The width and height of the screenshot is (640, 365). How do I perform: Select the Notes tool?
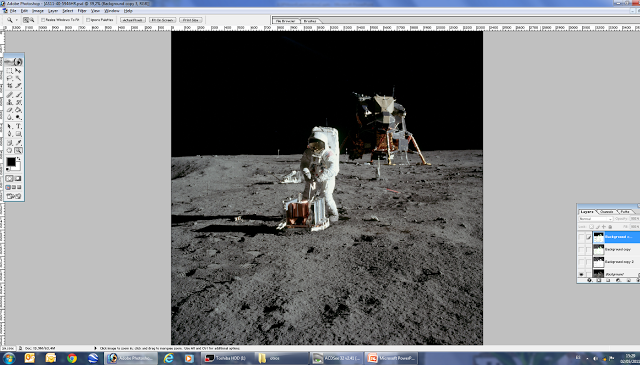click(10, 143)
